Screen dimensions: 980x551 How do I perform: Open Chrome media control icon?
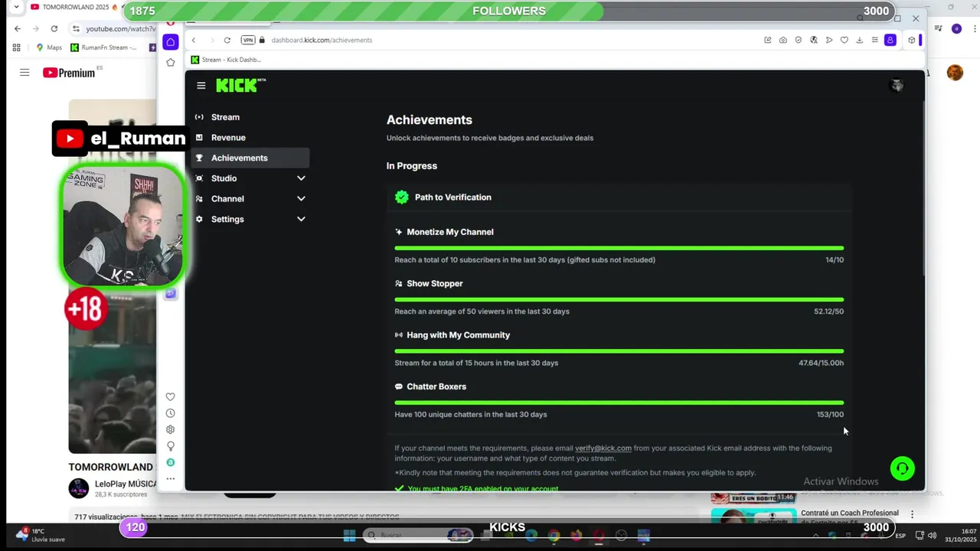coord(939,28)
